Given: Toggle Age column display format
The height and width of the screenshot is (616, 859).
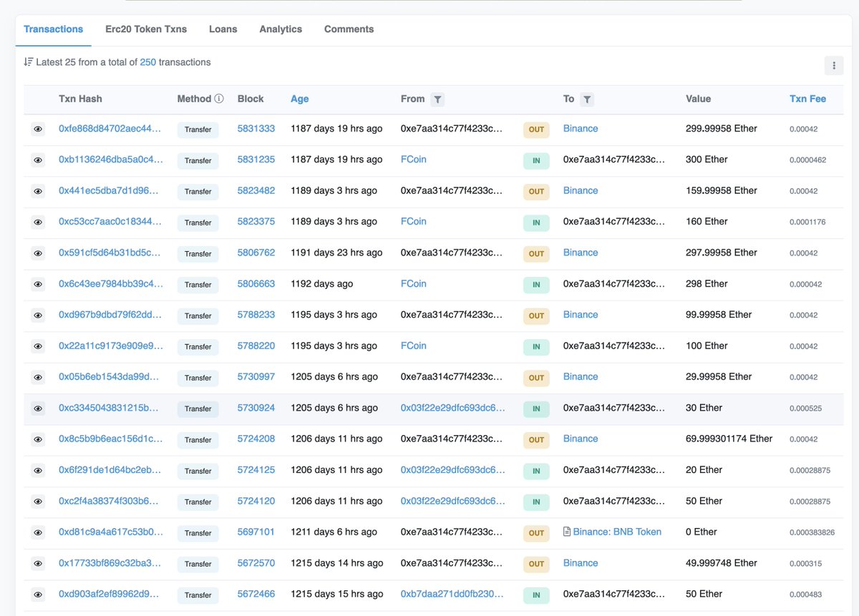Looking at the screenshot, I should (299, 99).
